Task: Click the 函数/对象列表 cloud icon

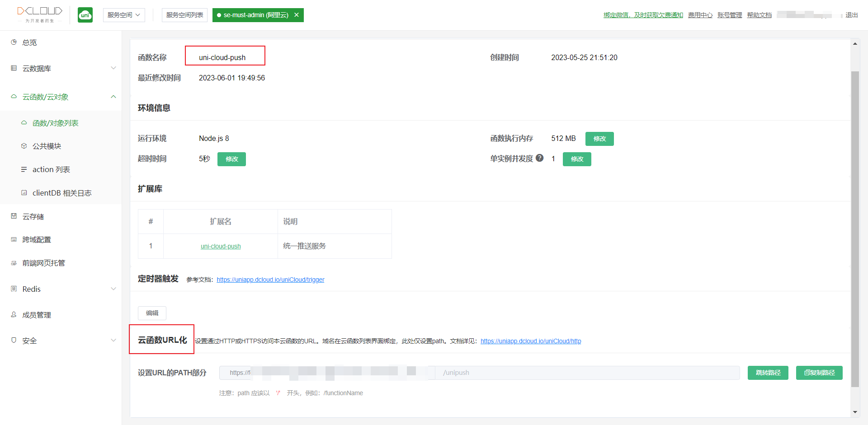Action: [x=24, y=123]
